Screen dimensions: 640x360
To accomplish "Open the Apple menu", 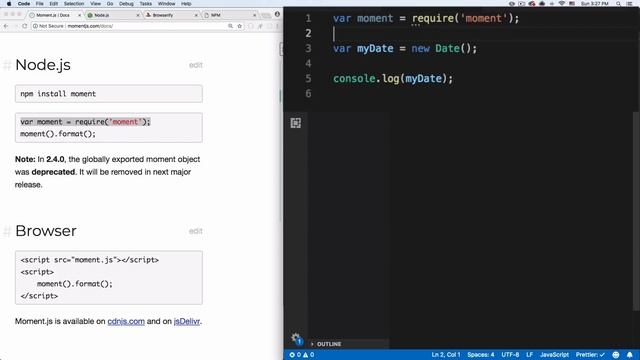I will [x=9, y=4].
